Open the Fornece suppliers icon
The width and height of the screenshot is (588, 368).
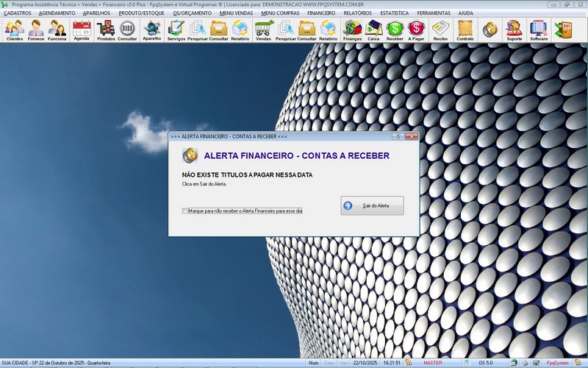click(36, 30)
